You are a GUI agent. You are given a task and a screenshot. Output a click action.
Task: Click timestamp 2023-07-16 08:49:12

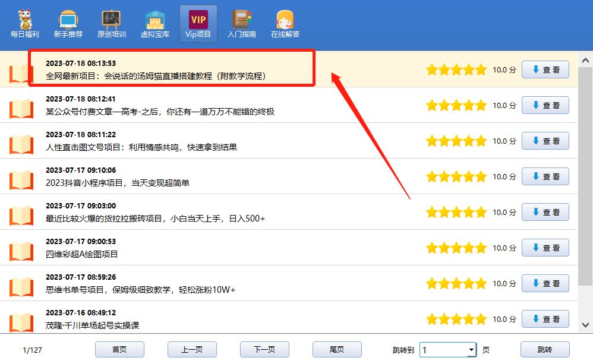(x=81, y=312)
